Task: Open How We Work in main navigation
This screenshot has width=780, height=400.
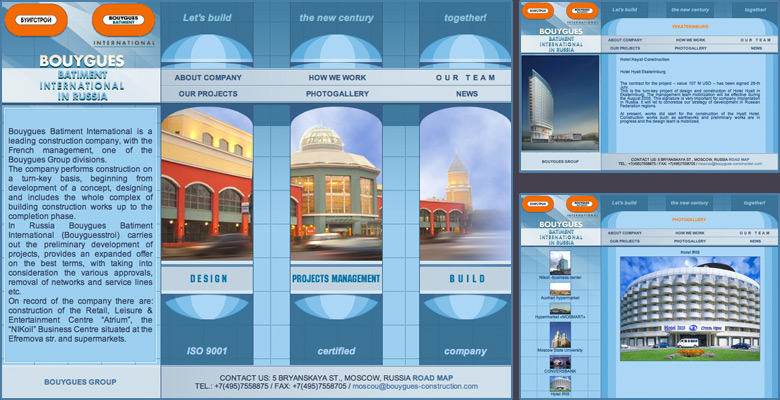Action: coord(337,77)
